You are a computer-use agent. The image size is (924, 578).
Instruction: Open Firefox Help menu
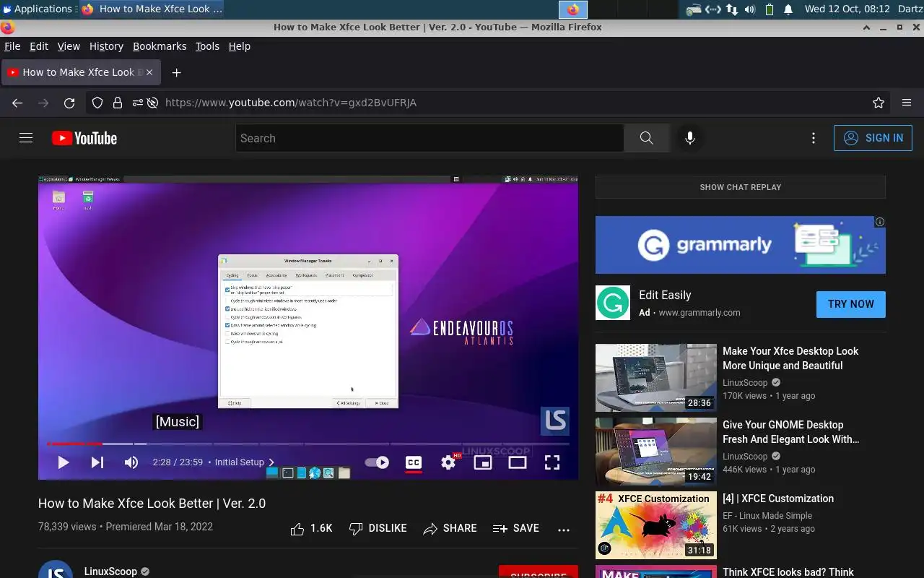click(x=240, y=46)
